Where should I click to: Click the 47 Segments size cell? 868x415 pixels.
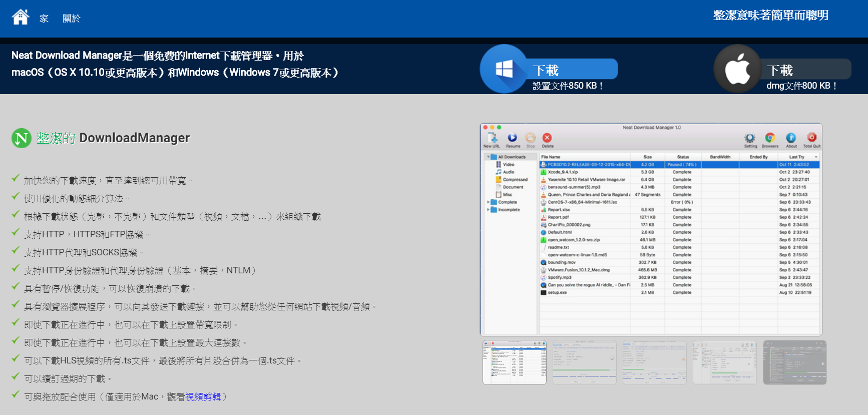648,195
